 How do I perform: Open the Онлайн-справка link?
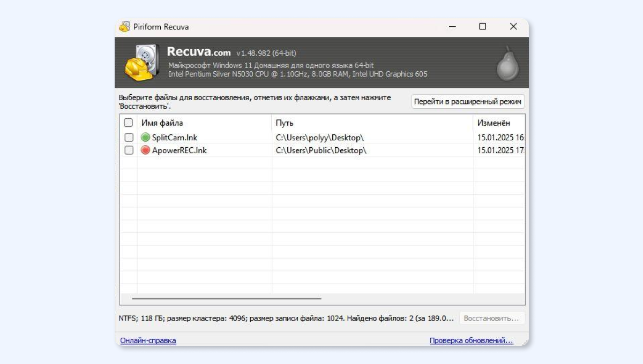(x=148, y=340)
